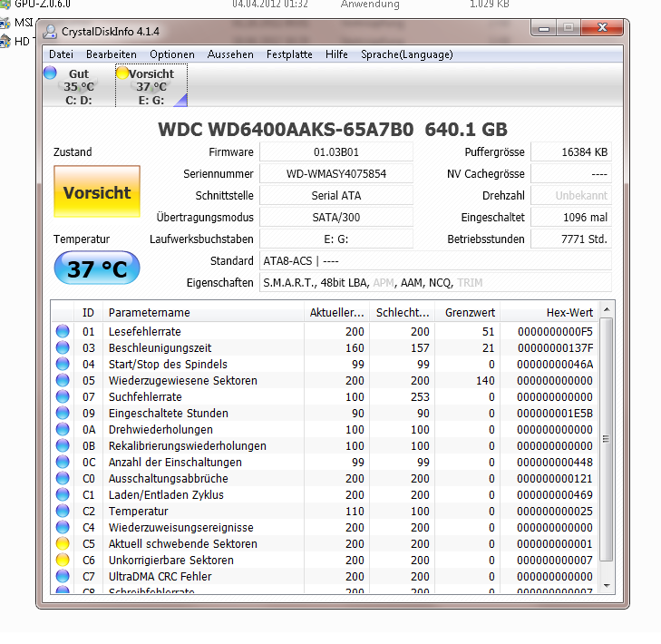661x644 pixels.
Task: Click the Drehzahl value Unbekannt
Action: click(x=571, y=196)
